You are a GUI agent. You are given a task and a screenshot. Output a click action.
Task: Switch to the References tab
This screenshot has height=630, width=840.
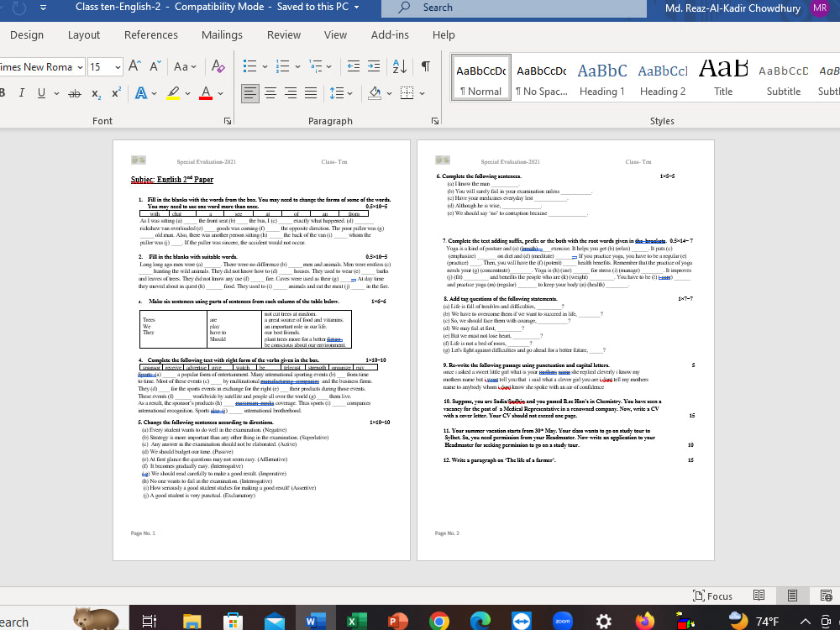[151, 34]
